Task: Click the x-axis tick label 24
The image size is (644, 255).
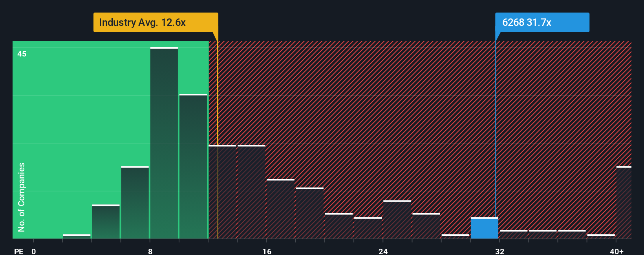Action: coord(383,251)
